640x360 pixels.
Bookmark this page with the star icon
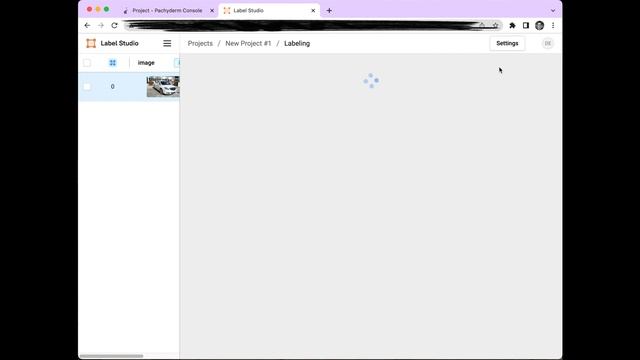[x=495, y=25]
